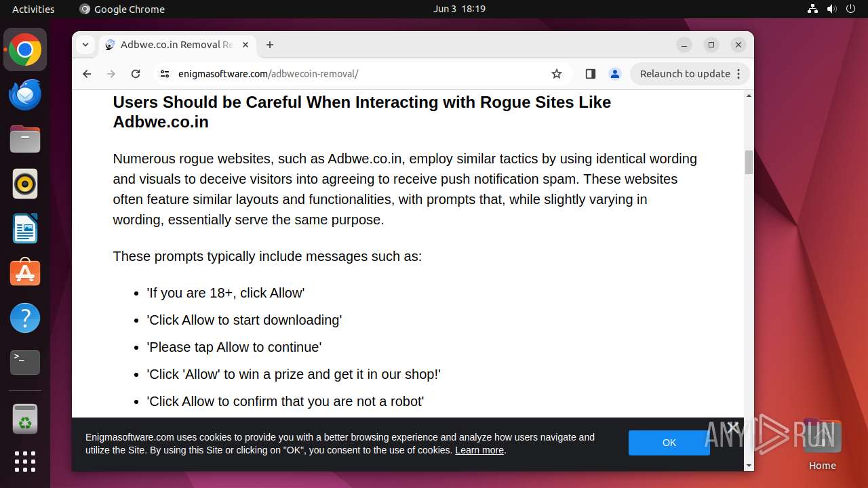This screenshot has height=488, width=868.
Task: Open Ubuntu Software store in dock
Action: point(25,273)
